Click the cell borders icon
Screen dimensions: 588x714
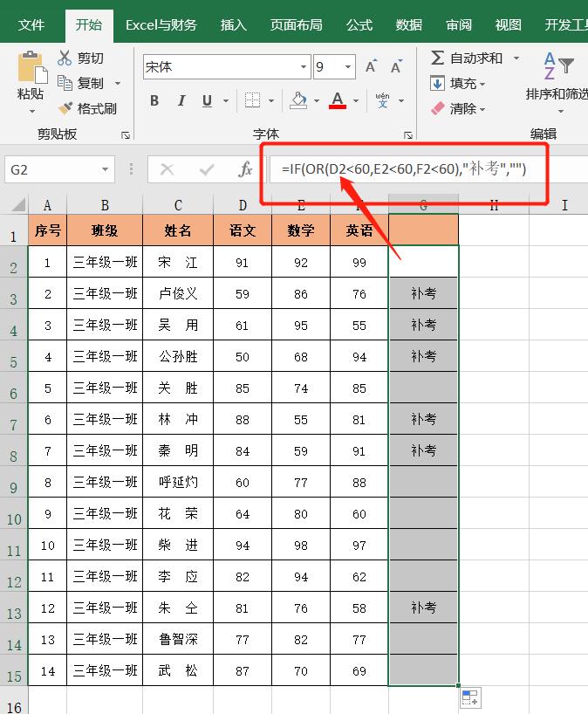tap(252, 100)
